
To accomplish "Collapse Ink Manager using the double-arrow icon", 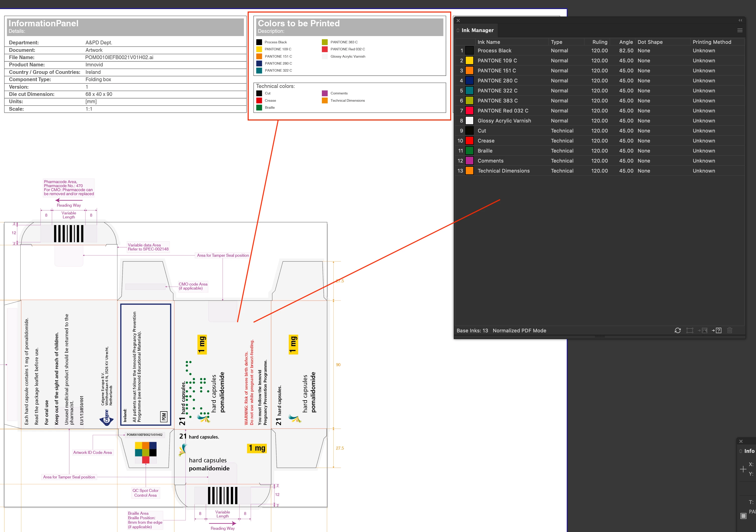I will pos(740,20).
